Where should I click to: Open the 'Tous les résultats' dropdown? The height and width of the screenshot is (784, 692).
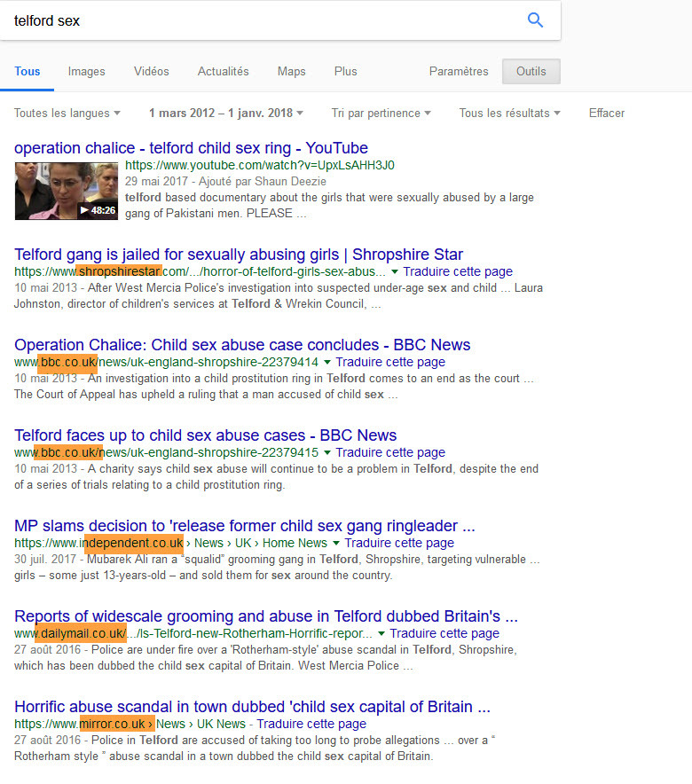click(509, 113)
